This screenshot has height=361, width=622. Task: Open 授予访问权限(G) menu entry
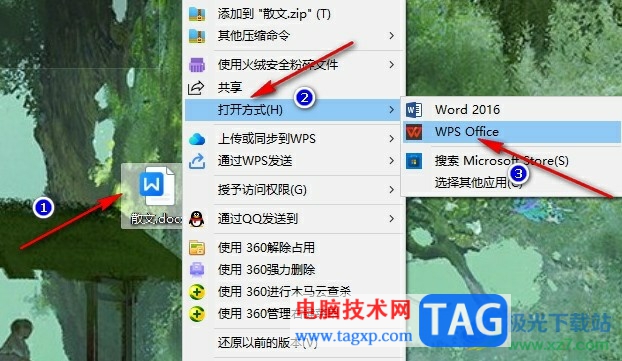coord(294,190)
